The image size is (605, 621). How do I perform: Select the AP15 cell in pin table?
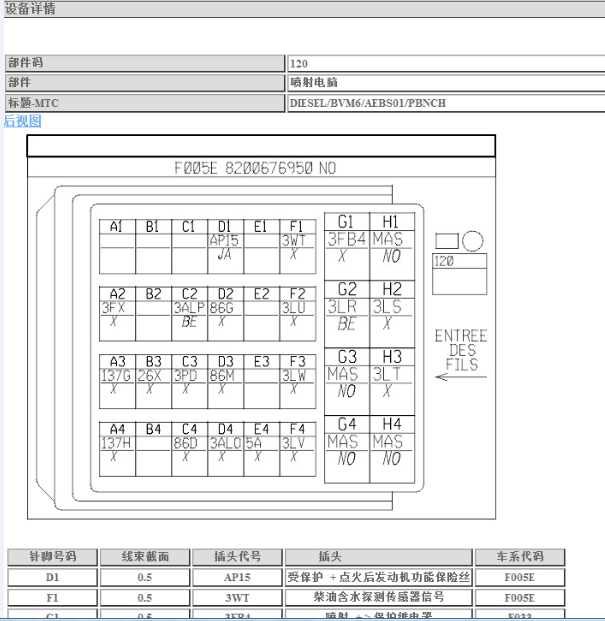237,577
